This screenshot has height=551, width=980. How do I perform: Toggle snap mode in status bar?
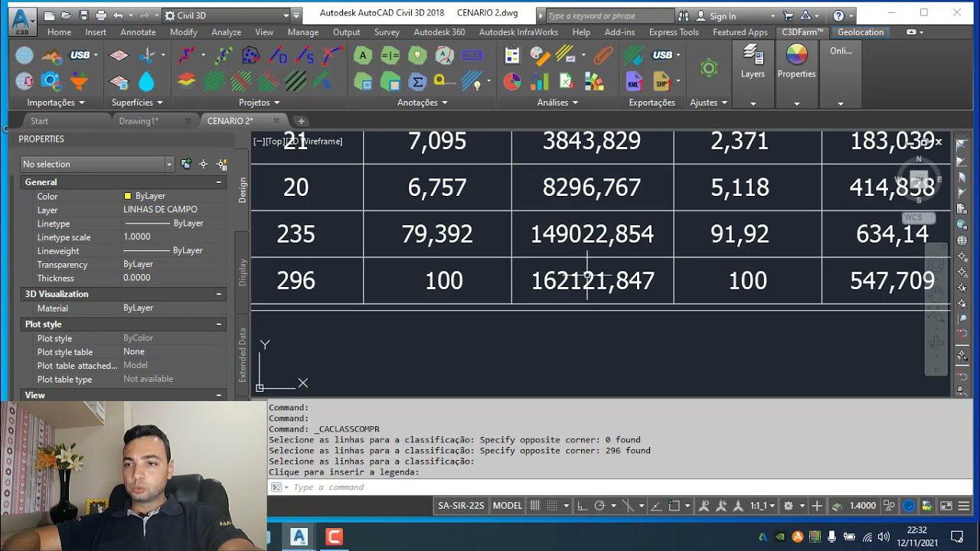pos(553,506)
